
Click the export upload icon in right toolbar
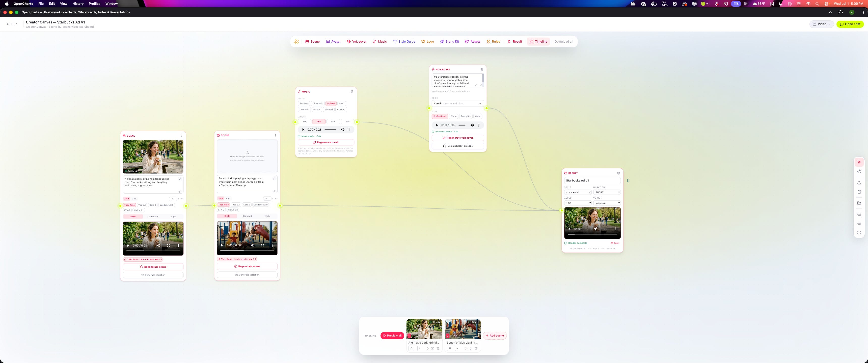(x=859, y=183)
